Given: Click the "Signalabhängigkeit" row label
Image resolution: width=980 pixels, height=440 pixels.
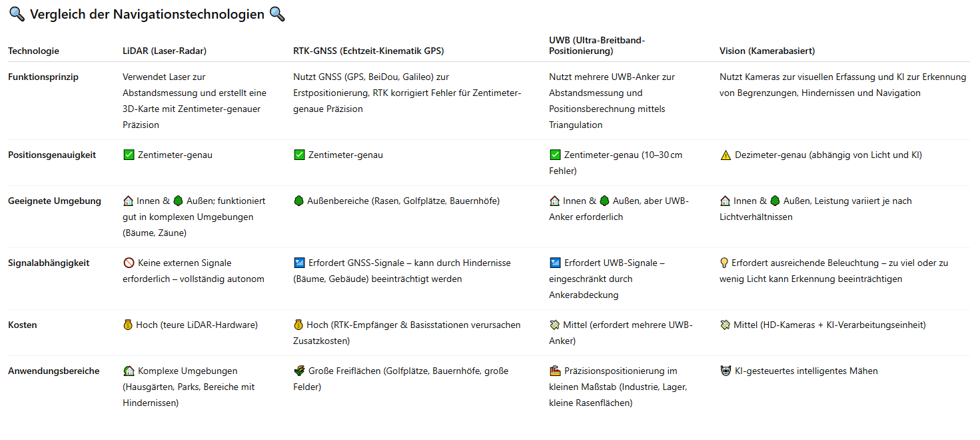Looking at the screenshot, I should pyautogui.click(x=48, y=263).
